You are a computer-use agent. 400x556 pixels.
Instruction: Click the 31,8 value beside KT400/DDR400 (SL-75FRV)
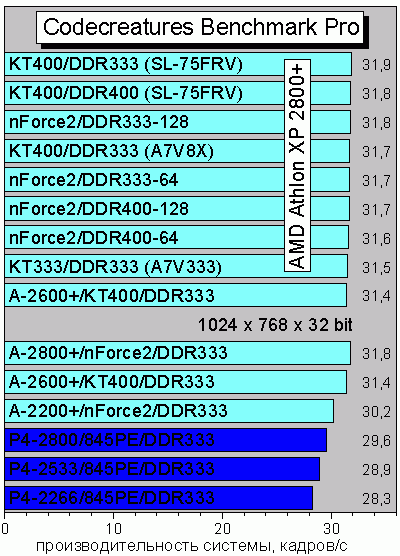coord(376,94)
